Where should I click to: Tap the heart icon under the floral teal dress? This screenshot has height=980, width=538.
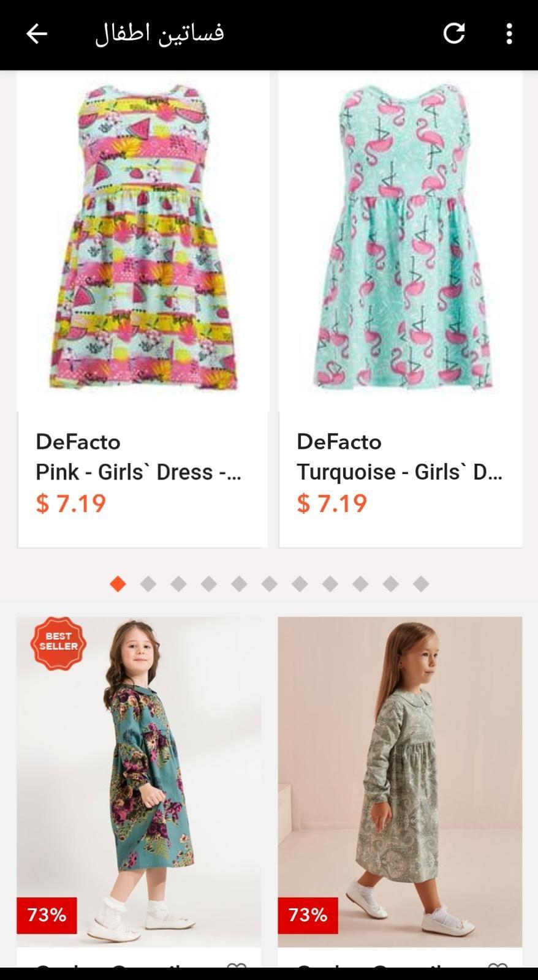point(237,966)
